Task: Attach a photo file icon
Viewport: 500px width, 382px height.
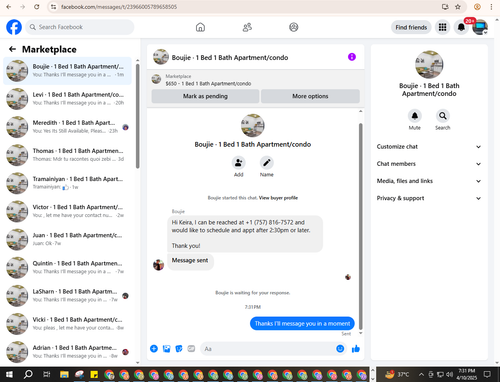Action: point(166,349)
